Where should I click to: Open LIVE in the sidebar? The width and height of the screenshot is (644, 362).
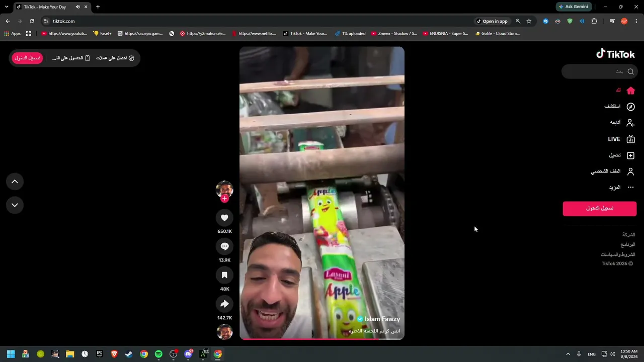click(621, 139)
